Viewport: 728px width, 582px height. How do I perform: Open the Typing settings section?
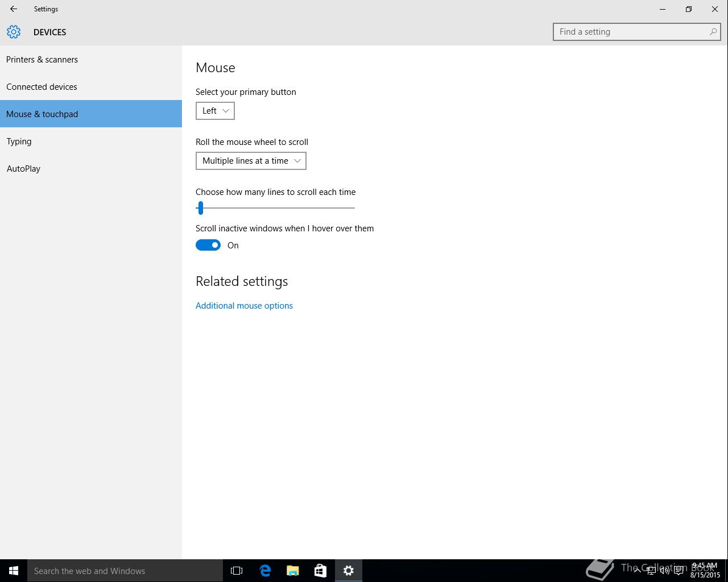coord(19,142)
